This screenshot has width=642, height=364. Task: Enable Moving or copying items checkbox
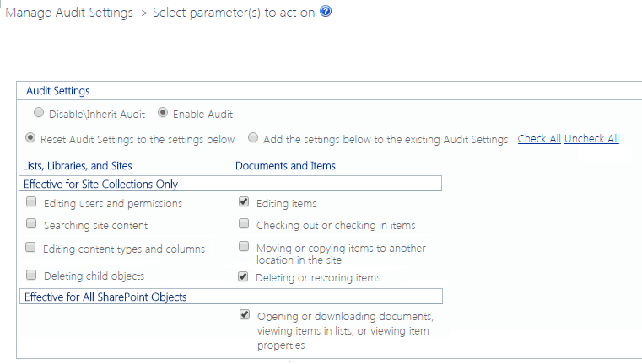click(244, 247)
